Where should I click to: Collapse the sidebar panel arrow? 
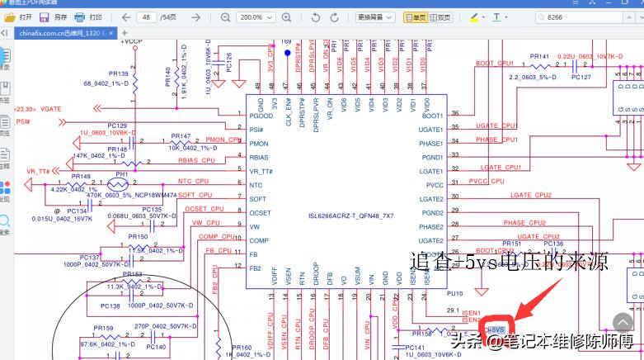click(4, 32)
